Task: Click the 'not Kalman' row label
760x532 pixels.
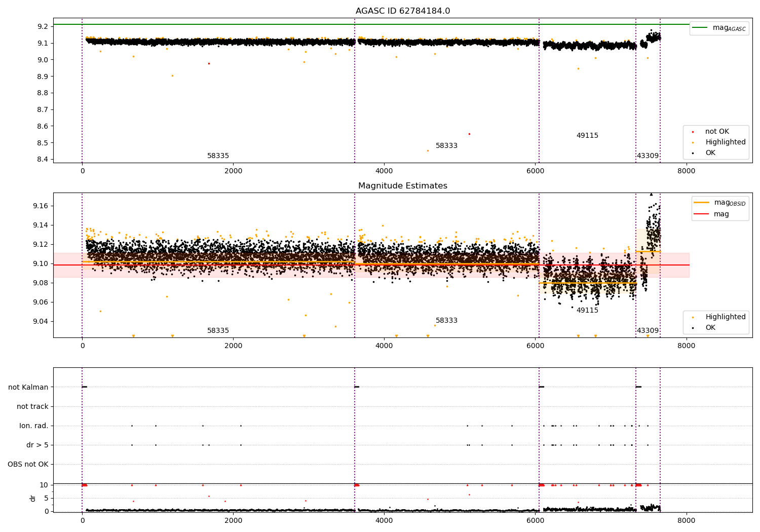Action: [x=28, y=387]
